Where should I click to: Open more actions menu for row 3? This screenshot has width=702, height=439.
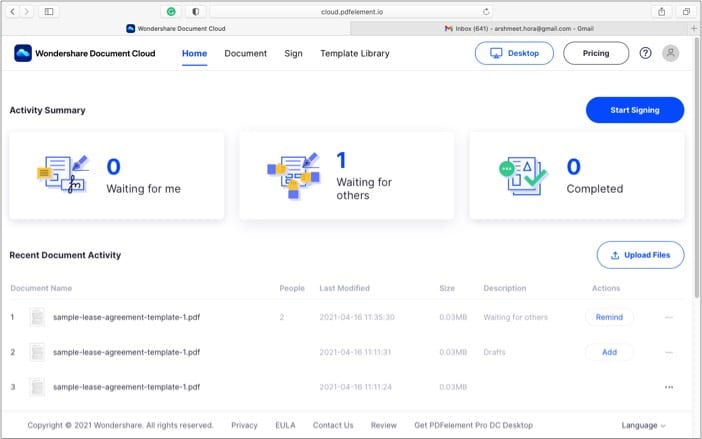pyautogui.click(x=669, y=387)
